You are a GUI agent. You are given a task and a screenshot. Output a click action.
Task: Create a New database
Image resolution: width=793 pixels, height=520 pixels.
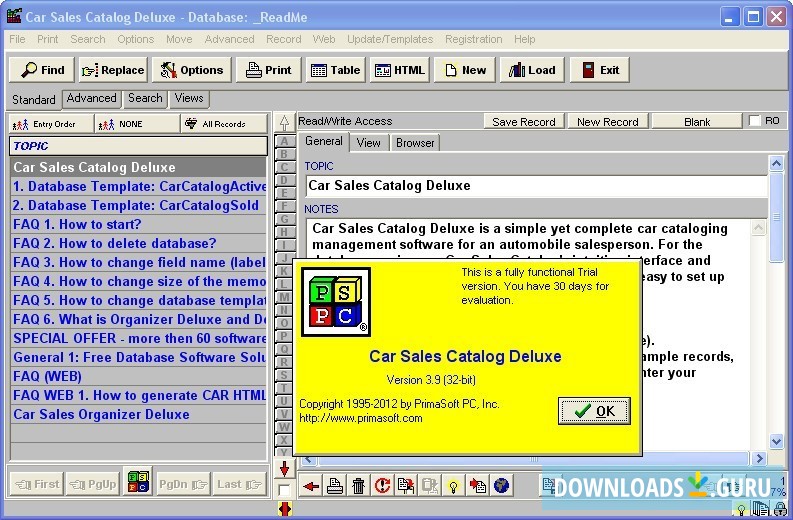(x=465, y=70)
